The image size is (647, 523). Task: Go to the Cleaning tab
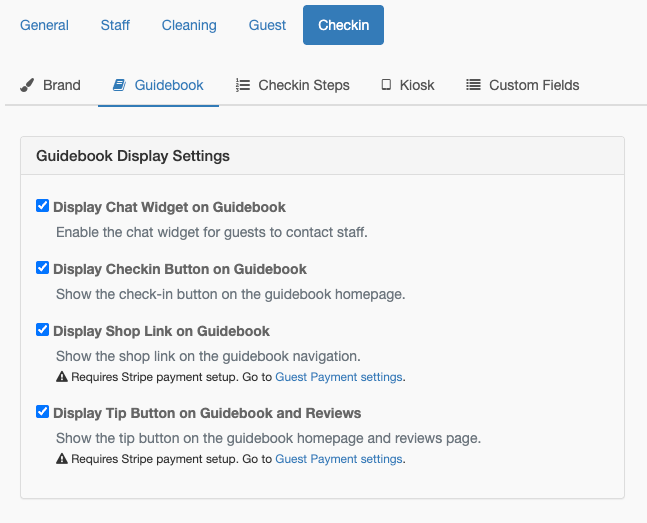189,25
